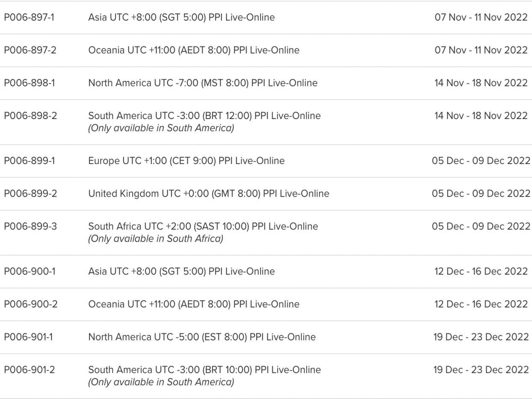The height and width of the screenshot is (399, 532).
Task: Click course code P006-897-2
Action: pyautogui.click(x=30, y=50)
